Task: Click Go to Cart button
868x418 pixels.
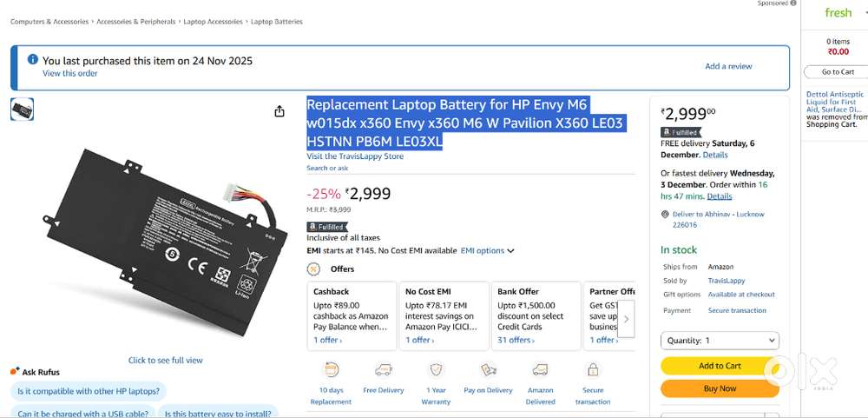Action: point(838,72)
